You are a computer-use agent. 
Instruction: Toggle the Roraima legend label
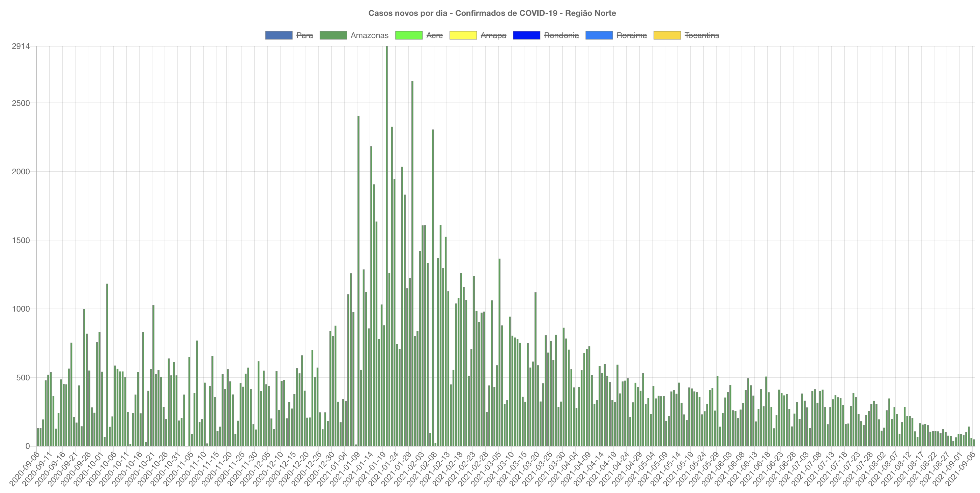(631, 35)
